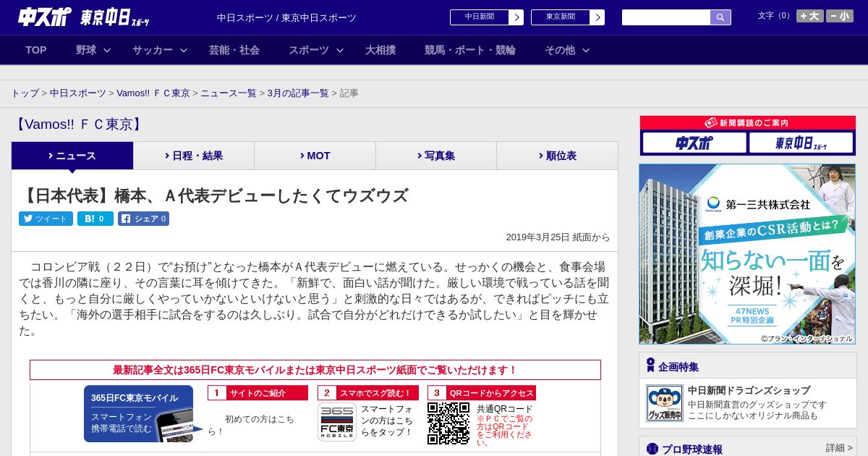Open the その他 menu item

560,50
